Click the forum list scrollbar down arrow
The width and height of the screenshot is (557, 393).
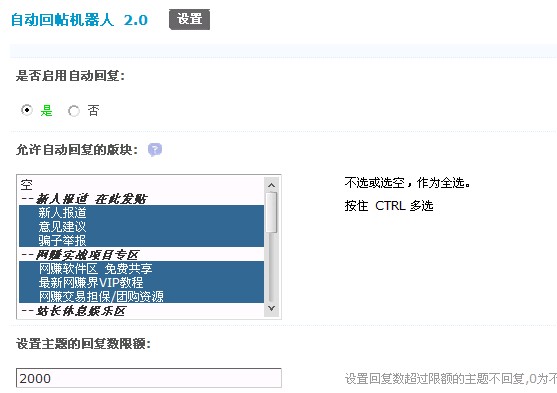click(x=271, y=308)
